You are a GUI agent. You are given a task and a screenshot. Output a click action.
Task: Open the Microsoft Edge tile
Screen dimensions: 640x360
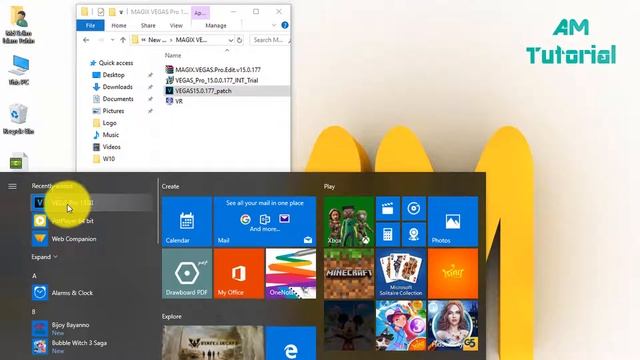[291, 343]
